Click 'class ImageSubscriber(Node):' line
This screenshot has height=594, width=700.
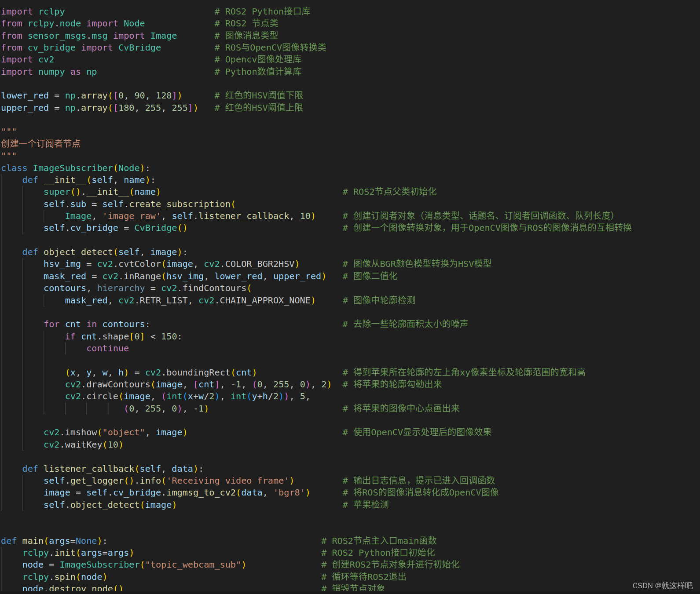tap(75, 168)
